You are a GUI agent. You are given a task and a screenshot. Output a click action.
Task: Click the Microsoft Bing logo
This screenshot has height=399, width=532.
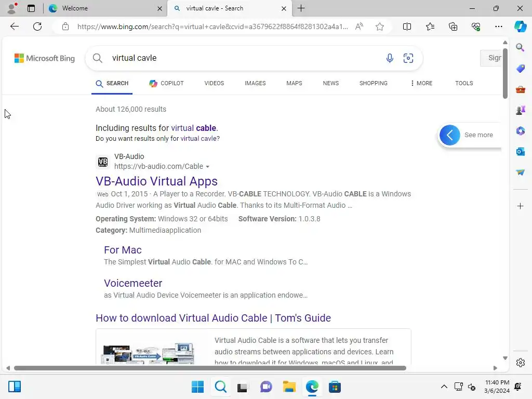[x=45, y=58]
